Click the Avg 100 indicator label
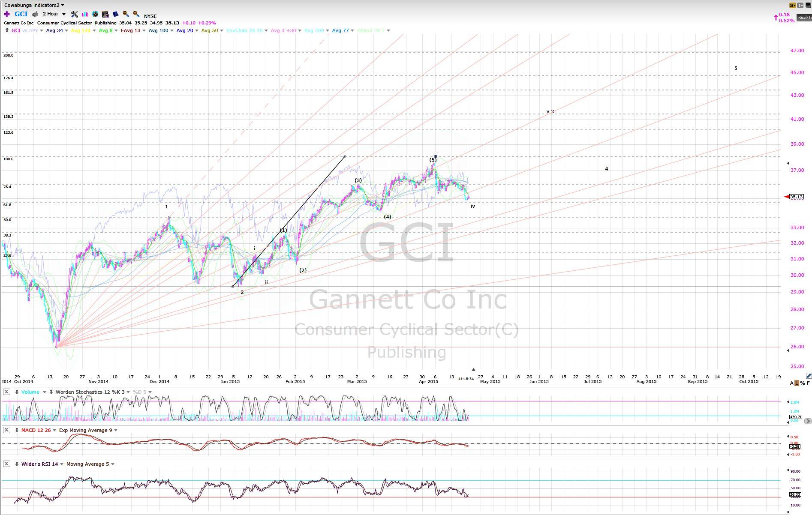Image resolution: width=812 pixels, height=515 pixels. tap(159, 30)
